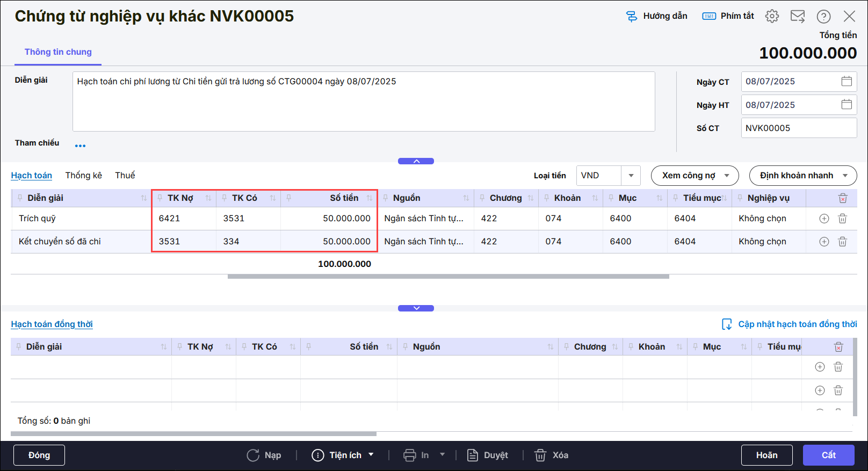Sort by the Số tiền column
Viewport: 868px width, 471px height.
tap(370, 198)
